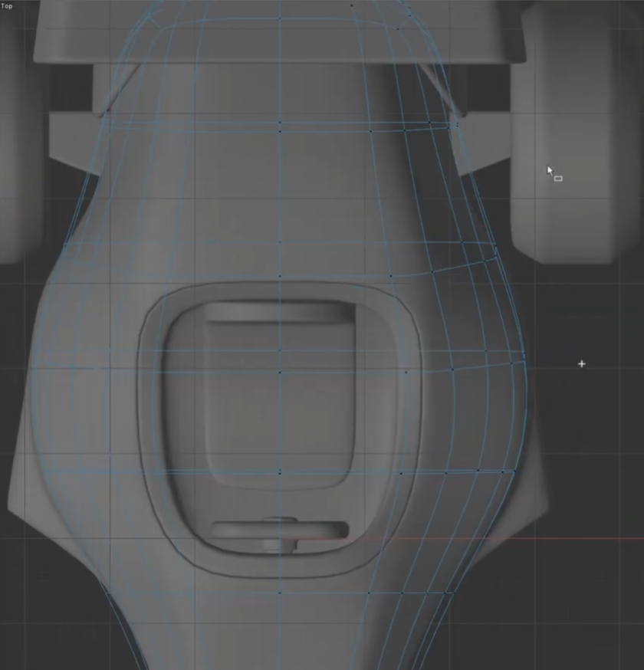The height and width of the screenshot is (670, 644).
Task: Select the rightmost vertex on the body bulge
Action: tap(524, 356)
